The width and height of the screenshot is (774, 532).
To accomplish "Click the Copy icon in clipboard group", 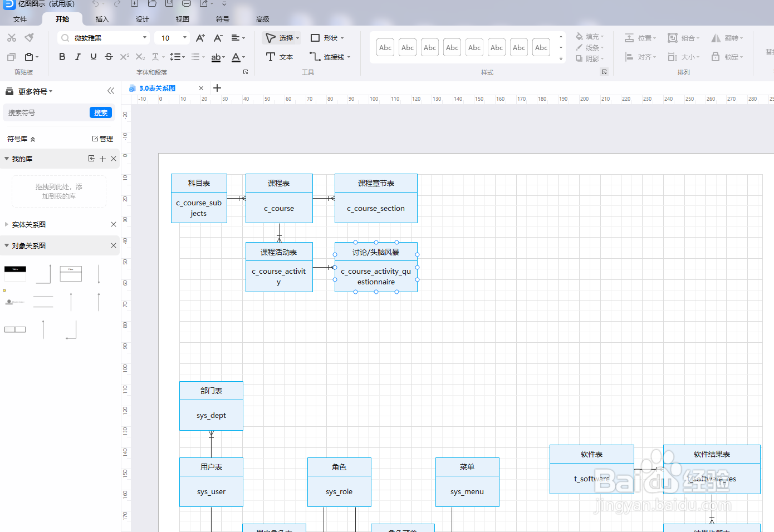I will pyautogui.click(x=11, y=57).
